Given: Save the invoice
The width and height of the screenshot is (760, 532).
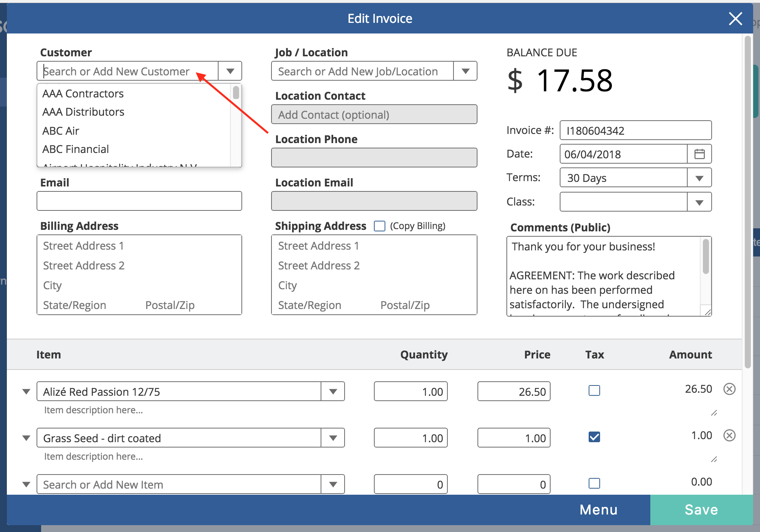Looking at the screenshot, I should [x=702, y=510].
